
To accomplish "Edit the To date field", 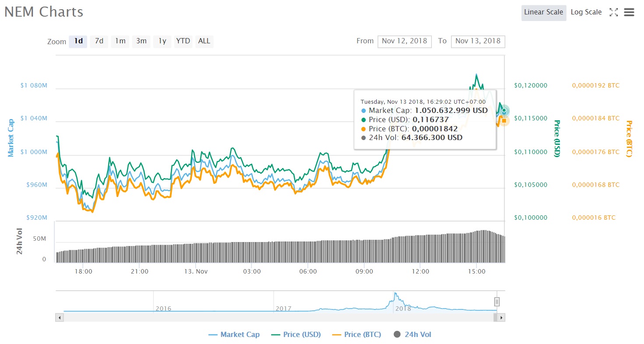I will [478, 41].
